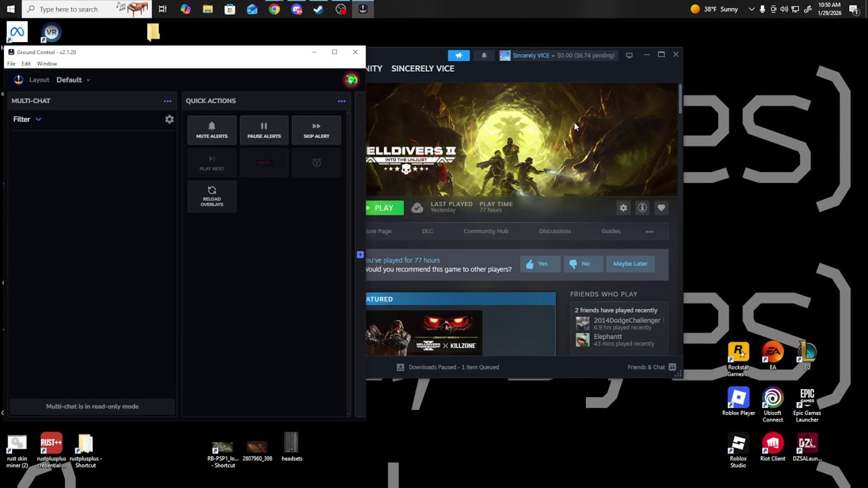868x488 pixels.
Task: Check the Steam cloud sync status icon
Action: [x=417, y=208]
